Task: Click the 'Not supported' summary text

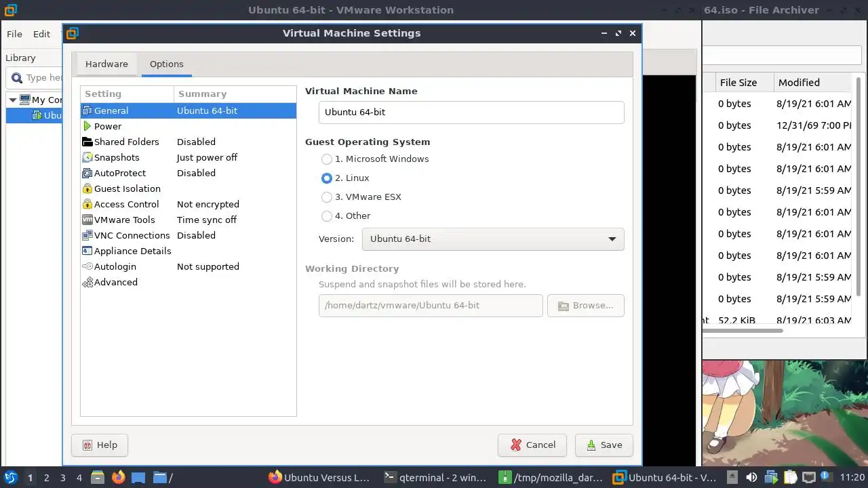Action: coord(208,266)
